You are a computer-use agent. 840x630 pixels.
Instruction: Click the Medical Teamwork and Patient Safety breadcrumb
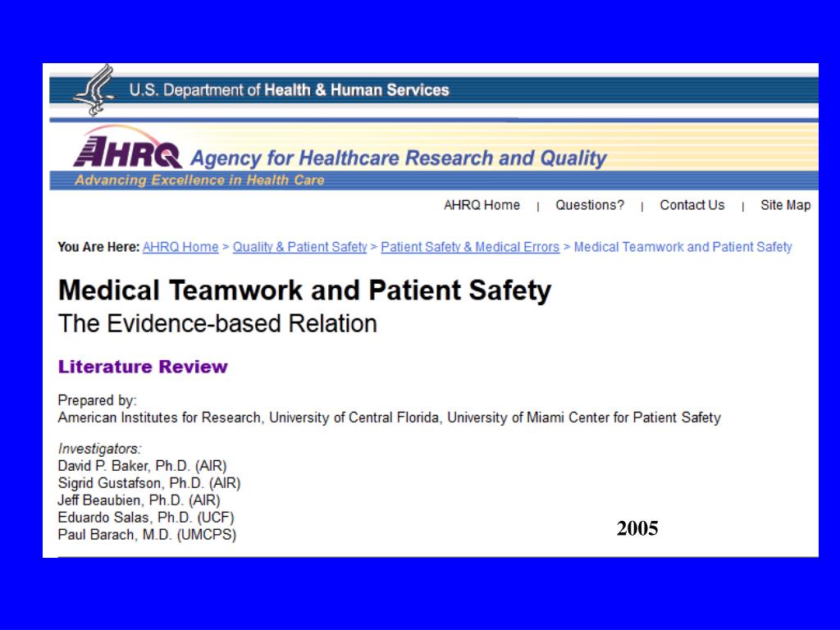[x=682, y=247]
